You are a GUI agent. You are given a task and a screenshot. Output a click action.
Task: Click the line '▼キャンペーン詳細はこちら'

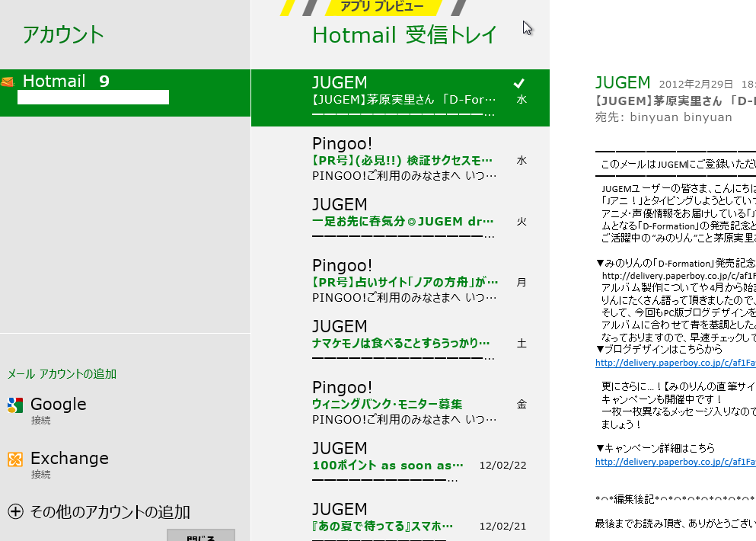pyautogui.click(x=655, y=448)
